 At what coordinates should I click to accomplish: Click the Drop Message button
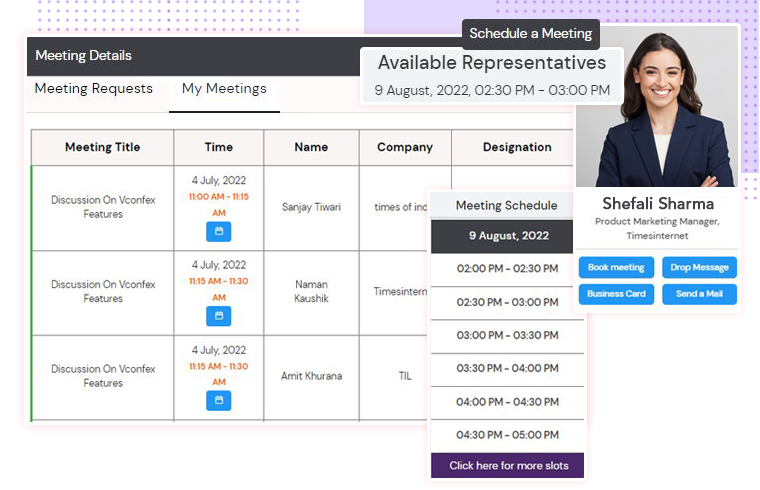click(x=699, y=267)
